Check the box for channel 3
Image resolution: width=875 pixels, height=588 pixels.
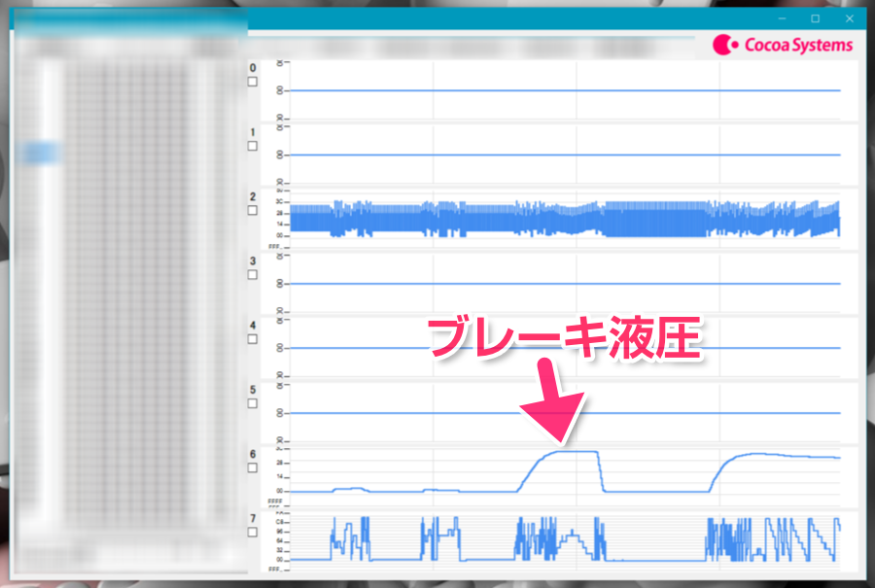(x=252, y=275)
